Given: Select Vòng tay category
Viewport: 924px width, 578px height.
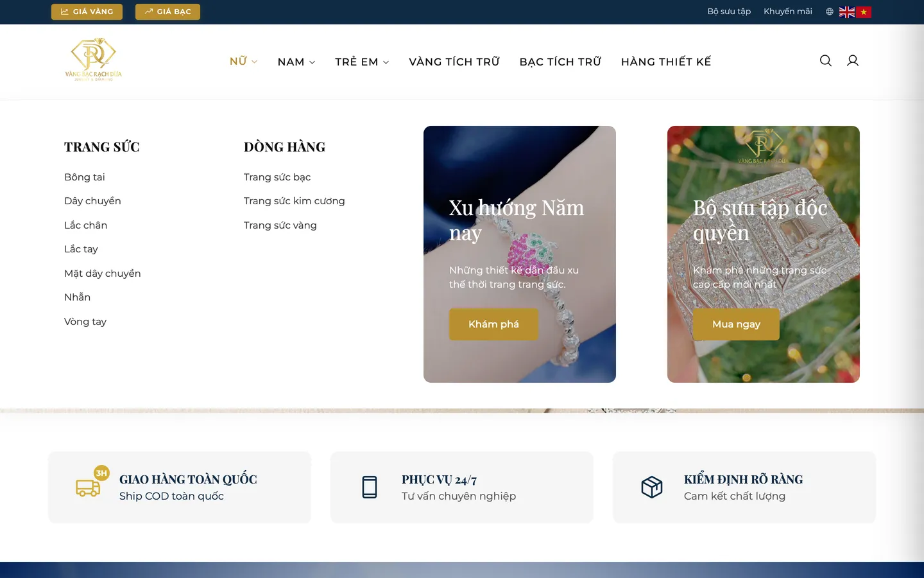Looking at the screenshot, I should [85, 322].
